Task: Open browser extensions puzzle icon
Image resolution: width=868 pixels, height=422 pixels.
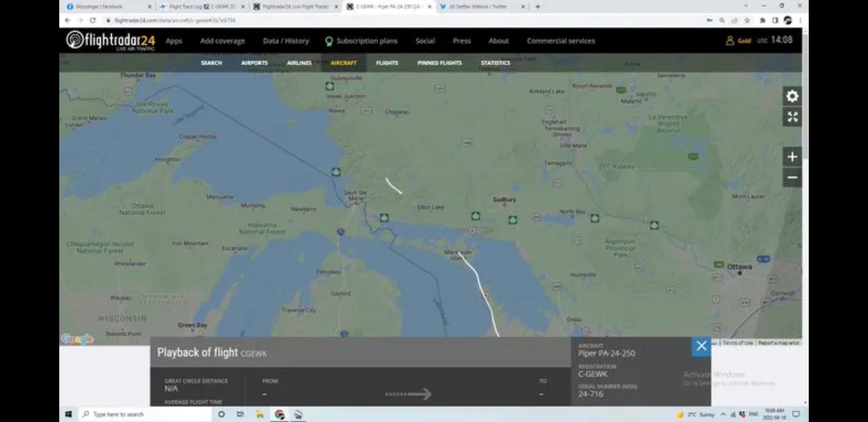Action: [x=762, y=20]
